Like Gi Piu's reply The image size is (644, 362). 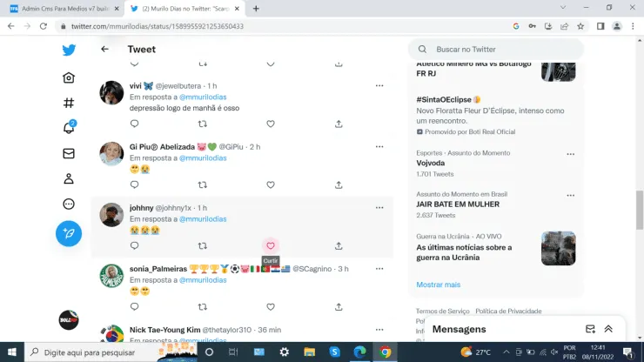tap(271, 184)
